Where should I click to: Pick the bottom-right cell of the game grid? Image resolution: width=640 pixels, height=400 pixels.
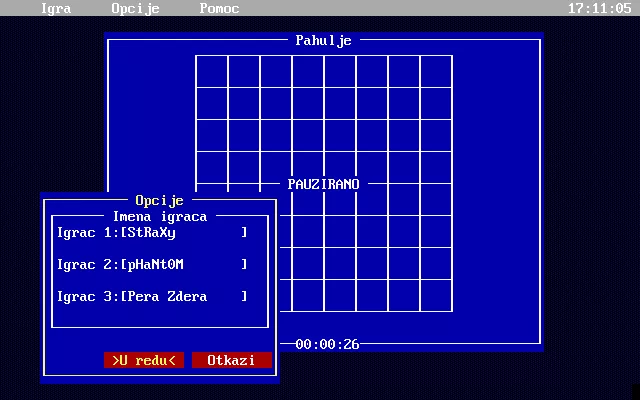point(436,296)
